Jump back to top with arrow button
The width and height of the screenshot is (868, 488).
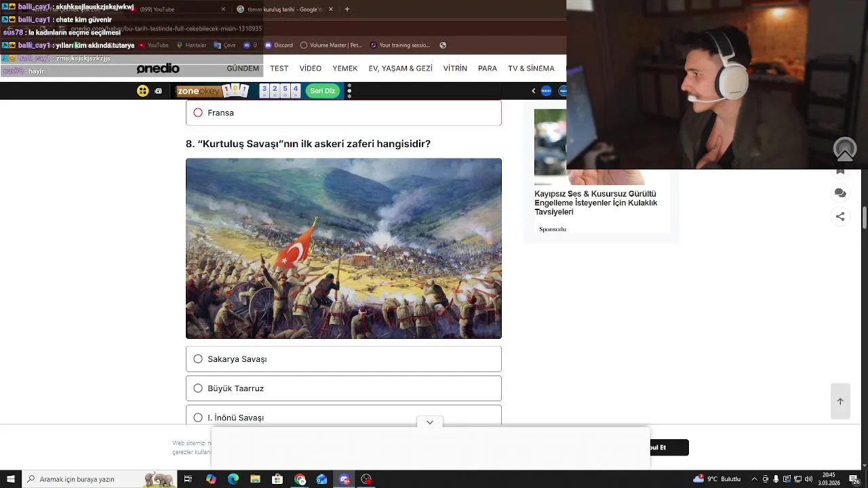click(840, 401)
